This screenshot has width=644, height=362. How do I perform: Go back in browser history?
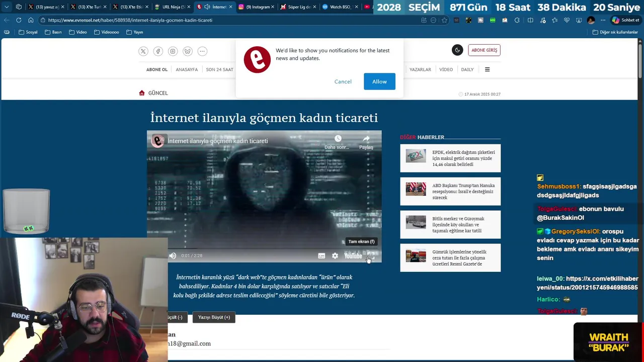(x=7, y=20)
